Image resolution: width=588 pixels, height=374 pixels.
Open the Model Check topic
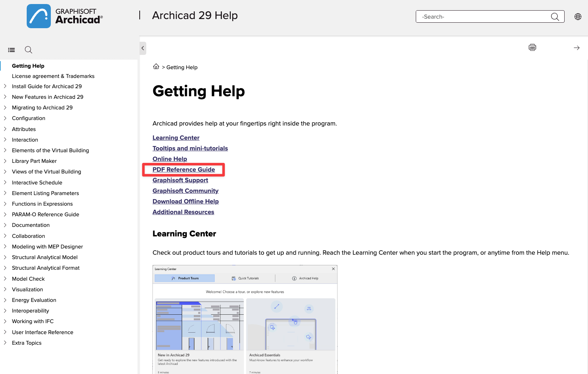(28, 279)
